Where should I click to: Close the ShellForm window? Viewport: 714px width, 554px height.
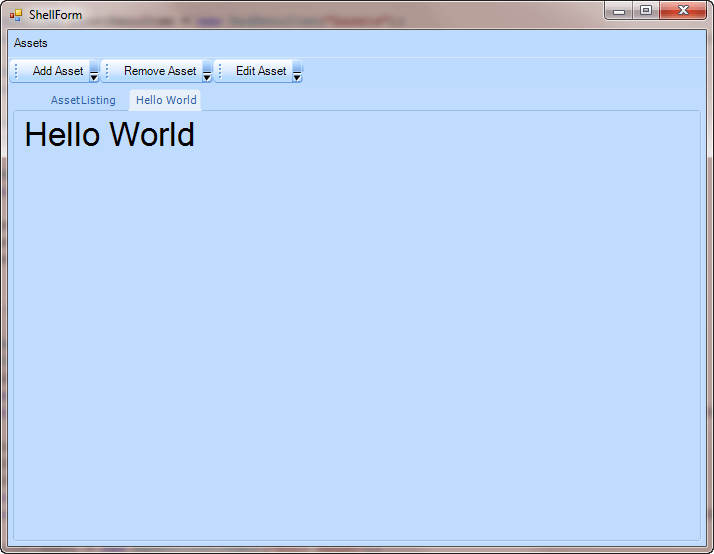[683, 10]
